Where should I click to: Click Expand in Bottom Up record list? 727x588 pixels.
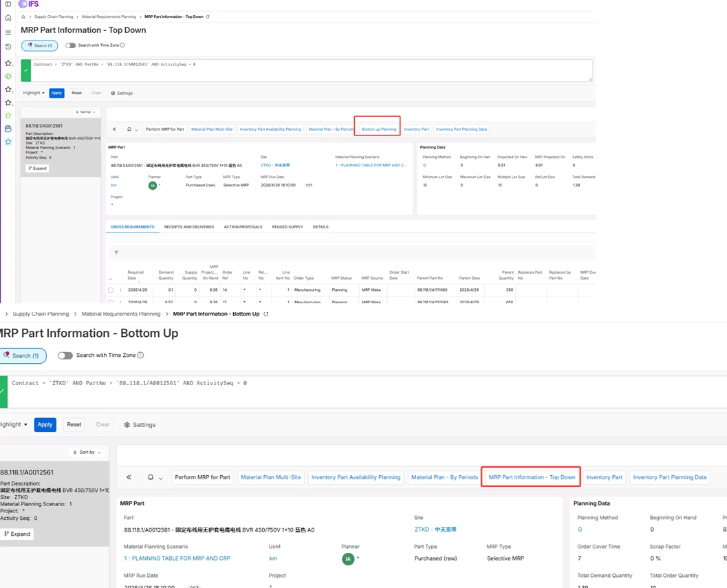click(17, 534)
